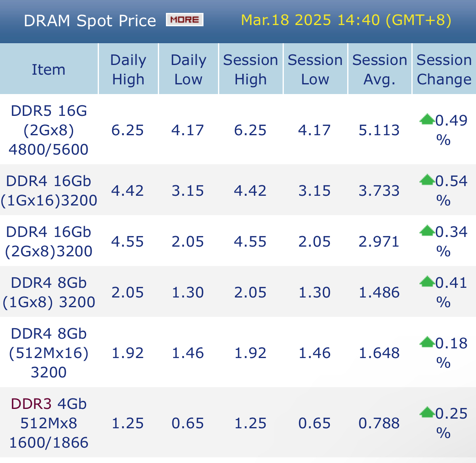Select the DDR4 16Gb (2Gx8)3200 item
476x463 pixels.
click(x=48, y=241)
